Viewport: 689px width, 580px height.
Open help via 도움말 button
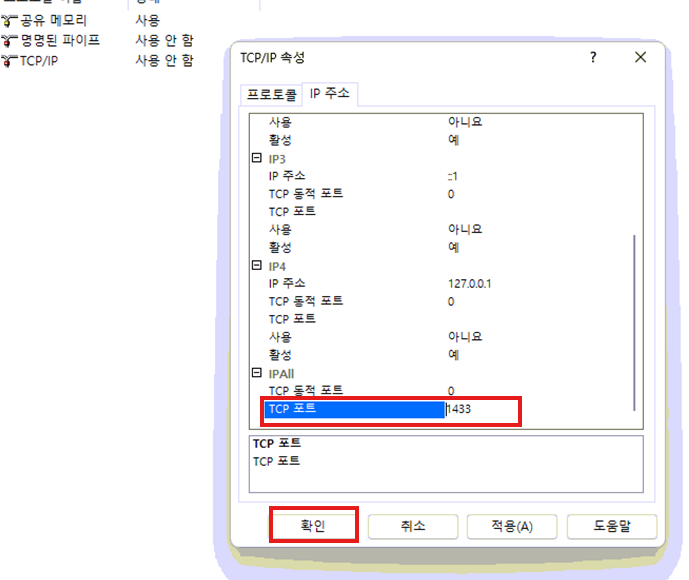point(612,526)
